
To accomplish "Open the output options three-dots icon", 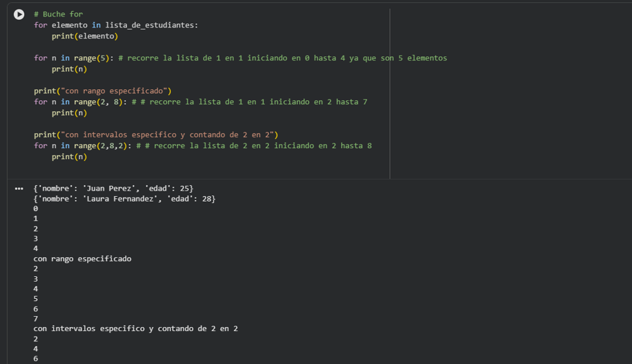I will 19,189.
